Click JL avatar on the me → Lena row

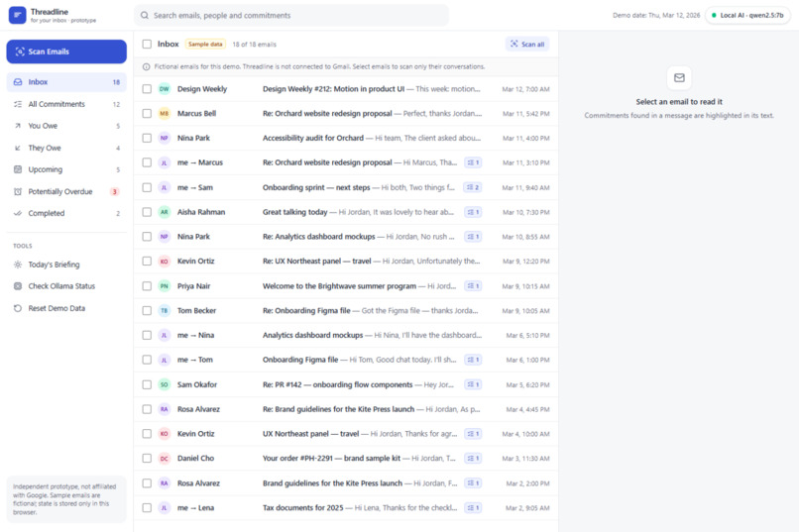(165, 508)
